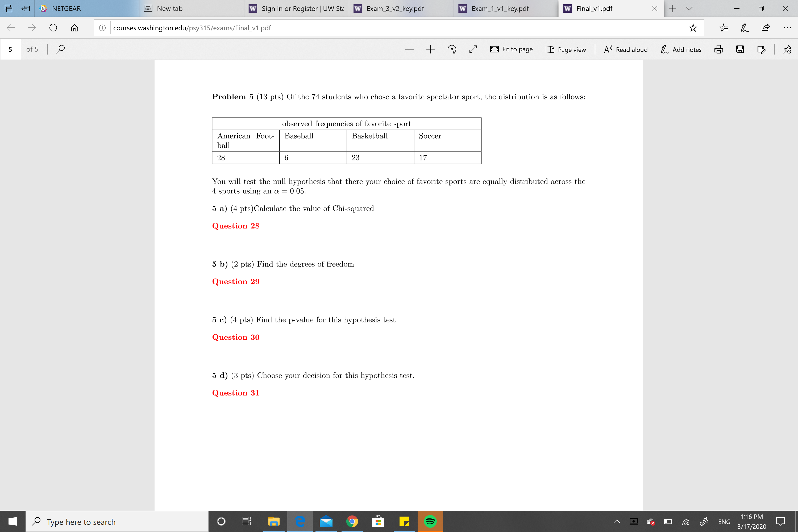Save the PDF document
The image size is (798, 532).
pyautogui.click(x=740, y=49)
